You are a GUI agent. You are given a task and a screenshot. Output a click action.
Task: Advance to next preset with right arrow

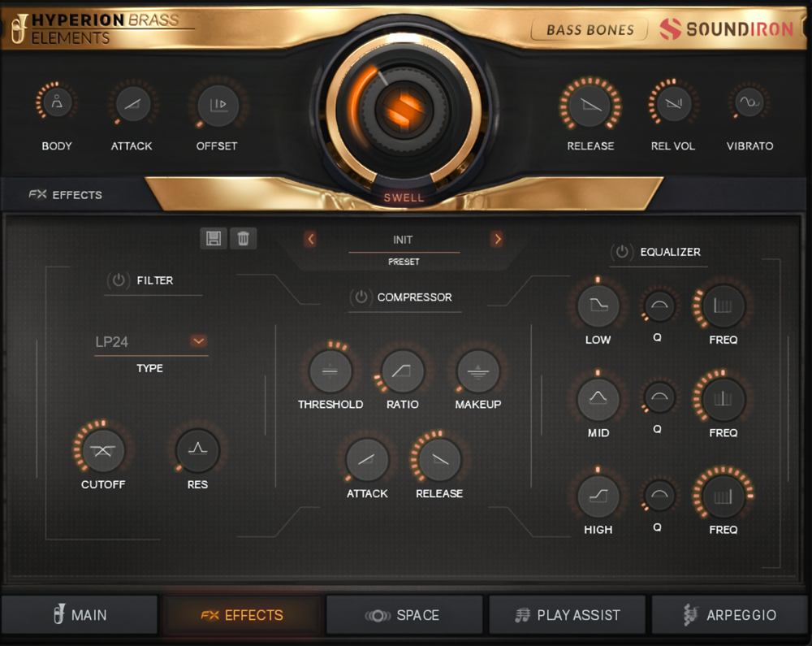coord(497,239)
